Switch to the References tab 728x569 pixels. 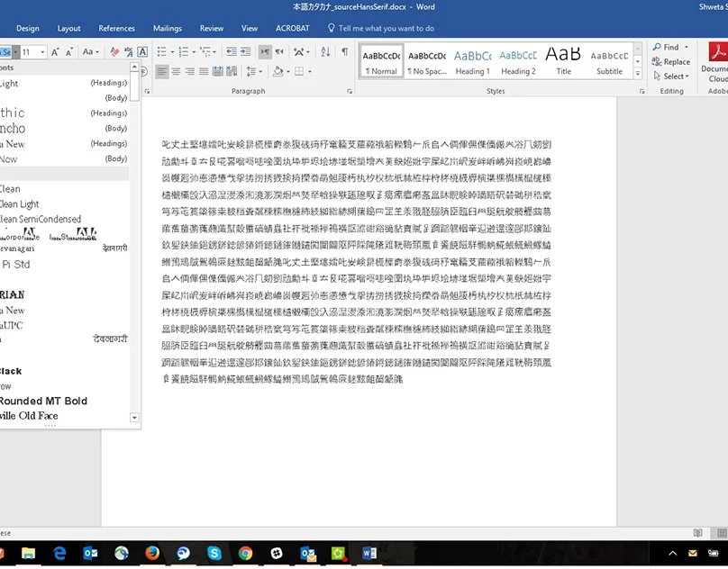(116, 29)
